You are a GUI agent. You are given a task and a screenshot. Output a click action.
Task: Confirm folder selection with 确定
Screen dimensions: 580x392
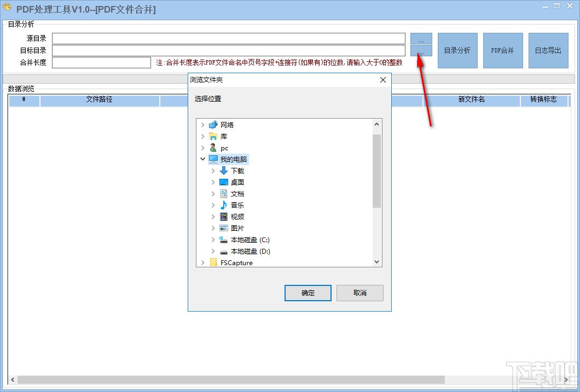click(x=308, y=293)
